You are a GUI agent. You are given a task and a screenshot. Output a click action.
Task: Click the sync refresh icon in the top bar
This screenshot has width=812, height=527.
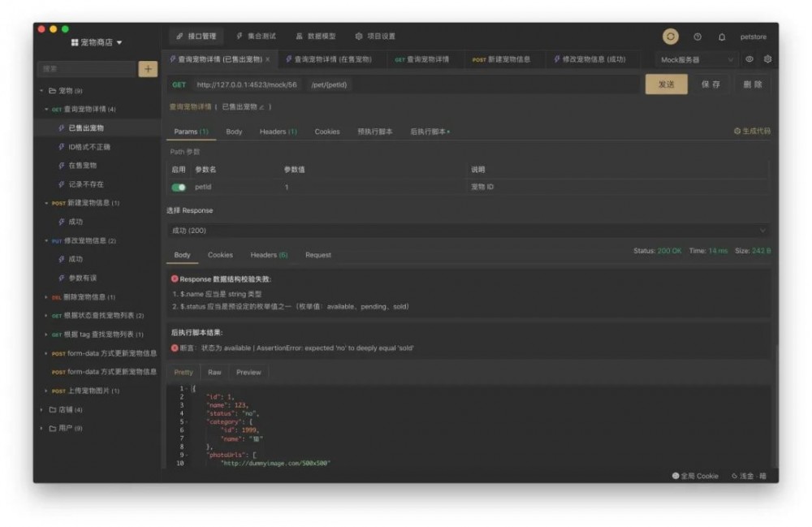click(672, 37)
